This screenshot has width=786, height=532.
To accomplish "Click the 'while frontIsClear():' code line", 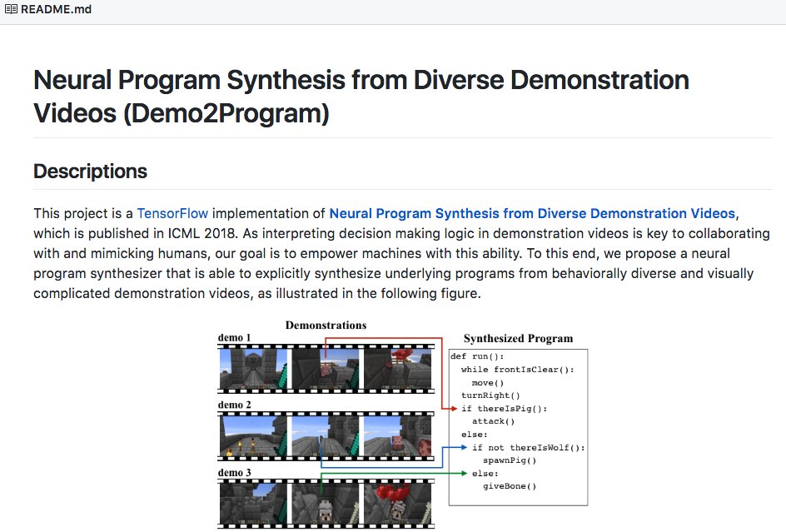I will point(518,370).
